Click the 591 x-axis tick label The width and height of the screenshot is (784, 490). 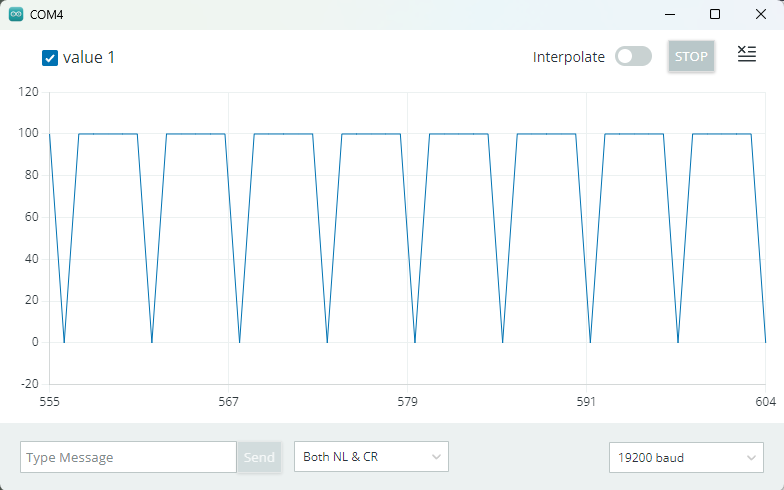coord(586,402)
